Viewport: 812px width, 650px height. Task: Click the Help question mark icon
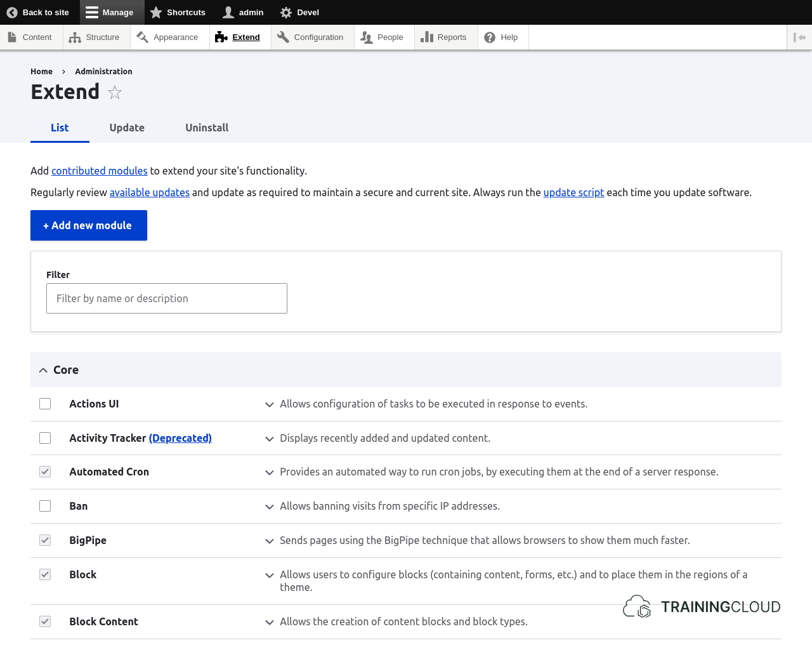(490, 37)
